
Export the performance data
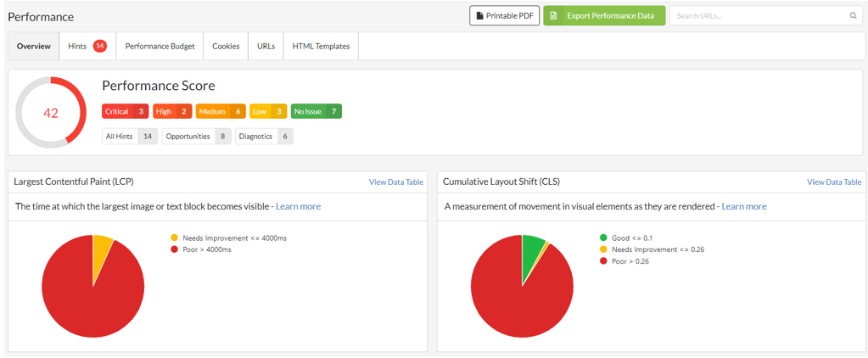tap(604, 15)
